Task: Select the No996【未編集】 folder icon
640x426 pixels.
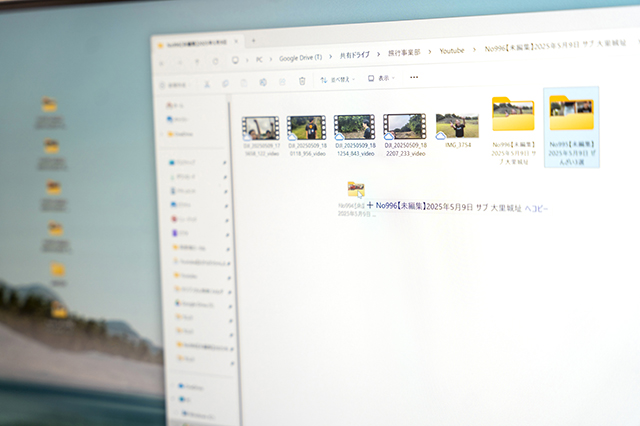Action: click(513, 114)
